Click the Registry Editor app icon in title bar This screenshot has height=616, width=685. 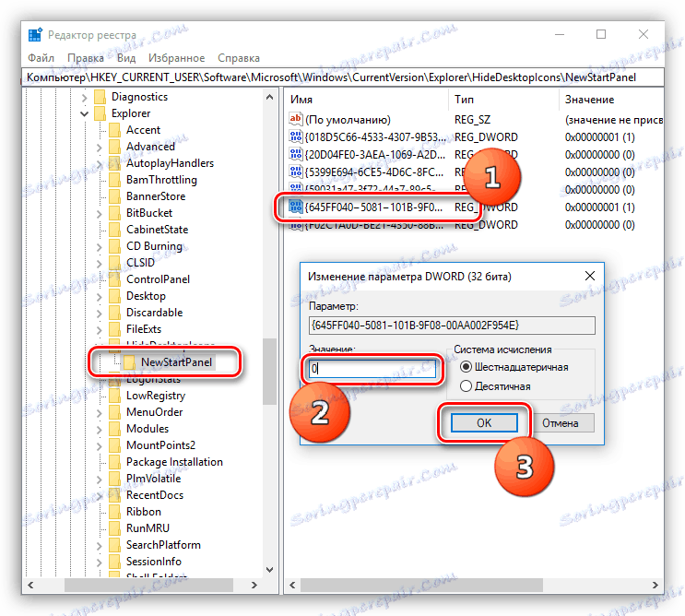click(x=35, y=34)
